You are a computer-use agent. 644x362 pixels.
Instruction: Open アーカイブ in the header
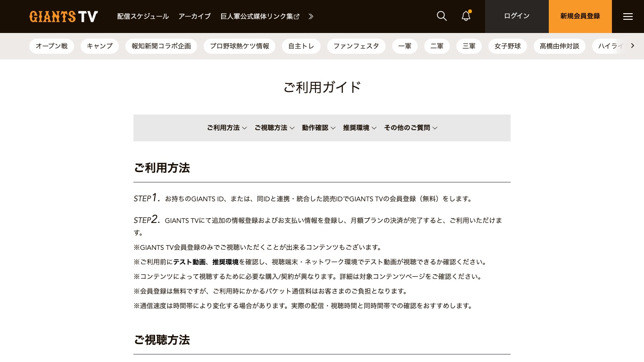(x=194, y=16)
